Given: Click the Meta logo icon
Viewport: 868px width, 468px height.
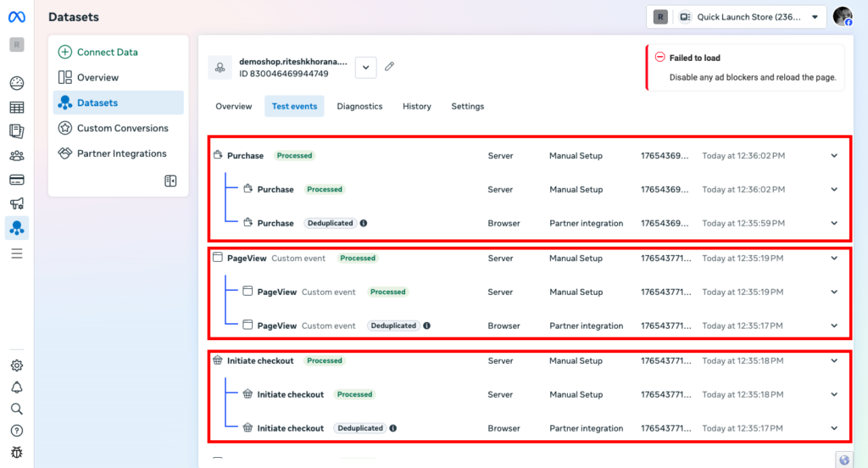Looking at the screenshot, I should click(x=17, y=17).
